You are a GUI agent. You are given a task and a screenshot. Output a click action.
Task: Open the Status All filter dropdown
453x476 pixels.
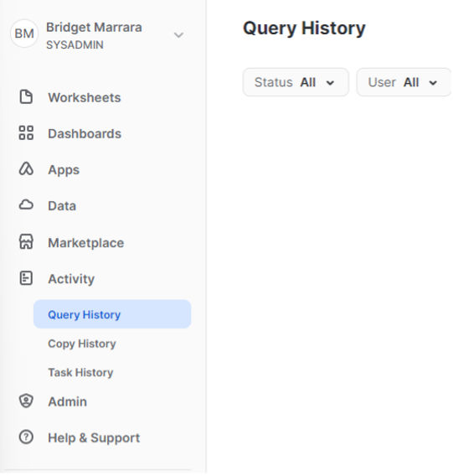point(296,82)
